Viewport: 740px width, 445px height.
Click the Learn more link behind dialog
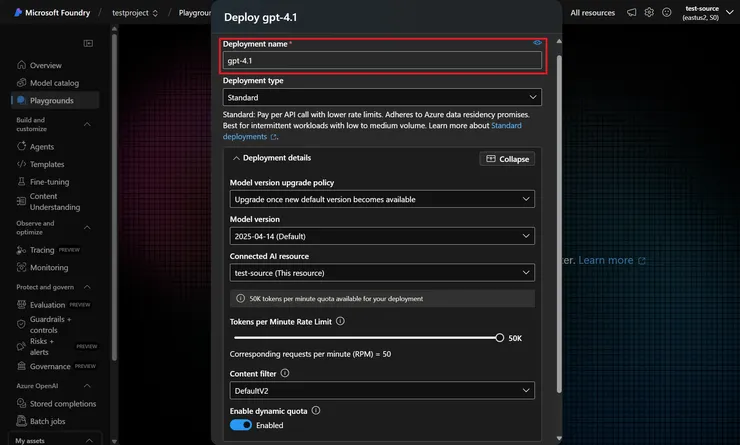coord(611,260)
